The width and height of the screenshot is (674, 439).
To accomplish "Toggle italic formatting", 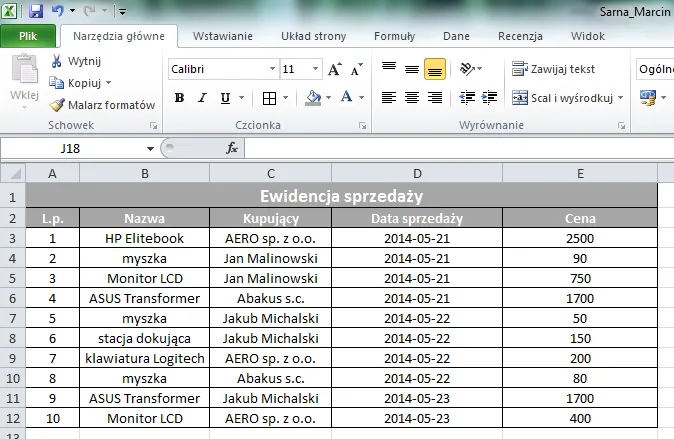I will click(x=203, y=98).
